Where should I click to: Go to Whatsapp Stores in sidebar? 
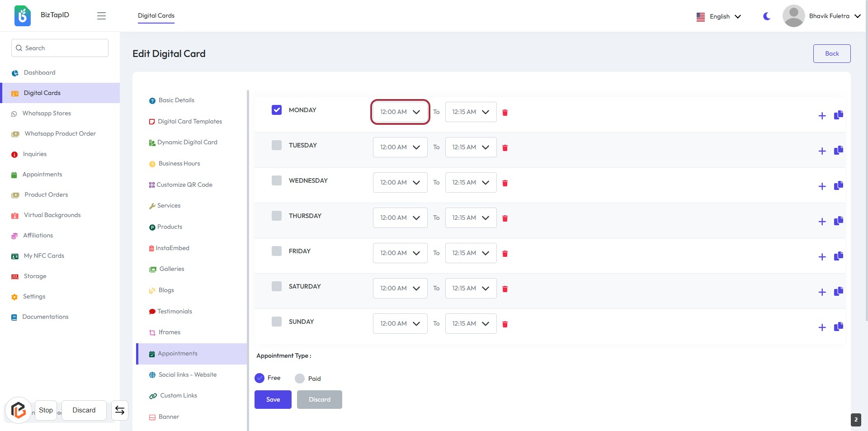point(47,113)
